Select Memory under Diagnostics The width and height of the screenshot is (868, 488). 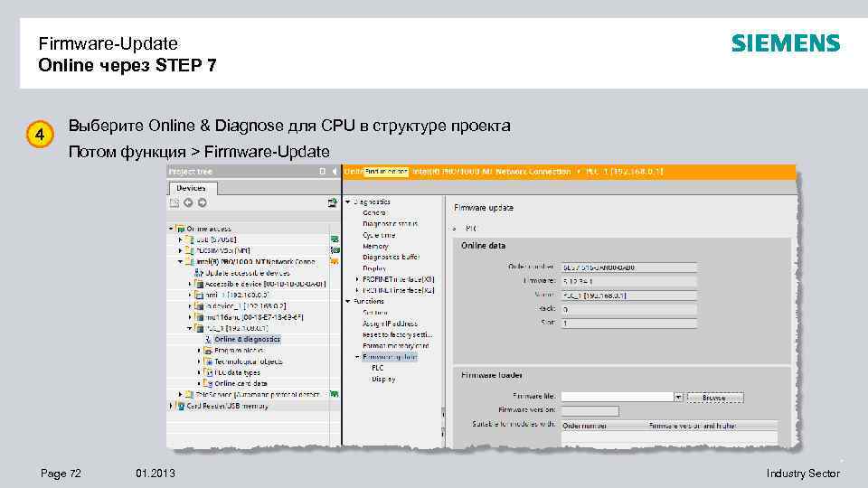pyautogui.click(x=375, y=246)
